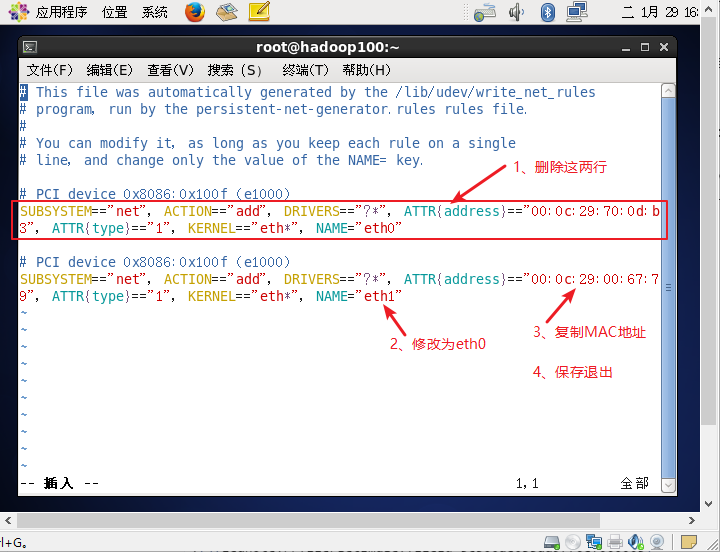Click VMware CD/DVD drive status icon

click(x=573, y=542)
